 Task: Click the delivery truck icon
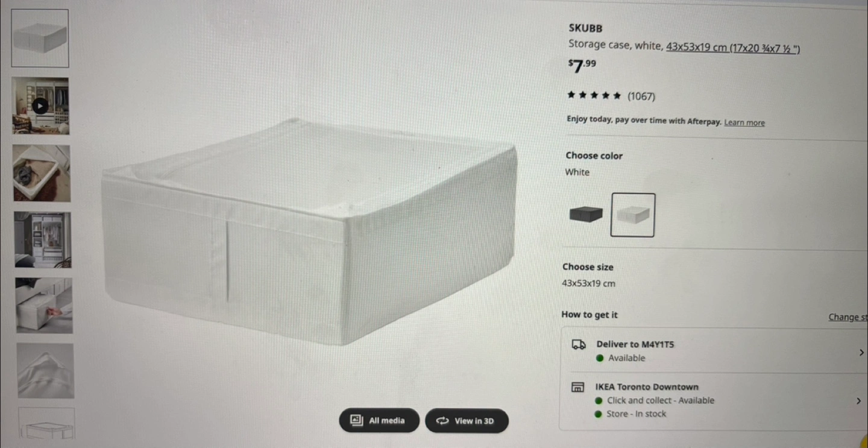(579, 345)
